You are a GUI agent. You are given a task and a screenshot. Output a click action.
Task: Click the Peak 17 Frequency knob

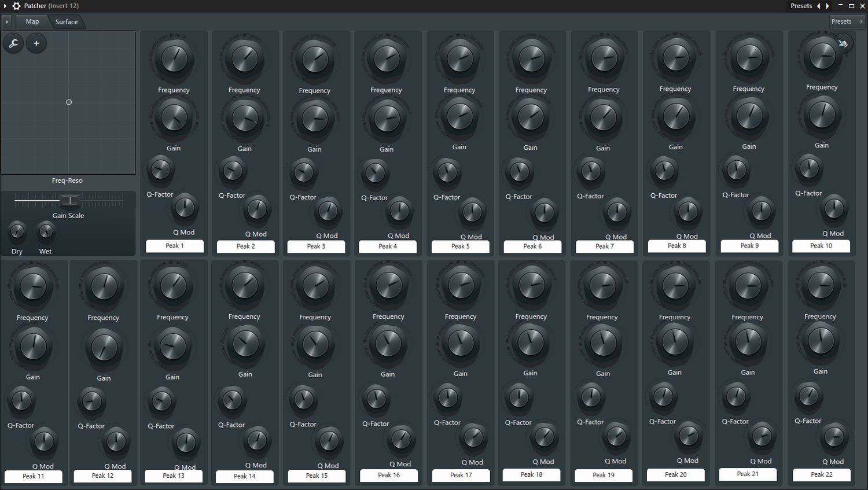[461, 285]
